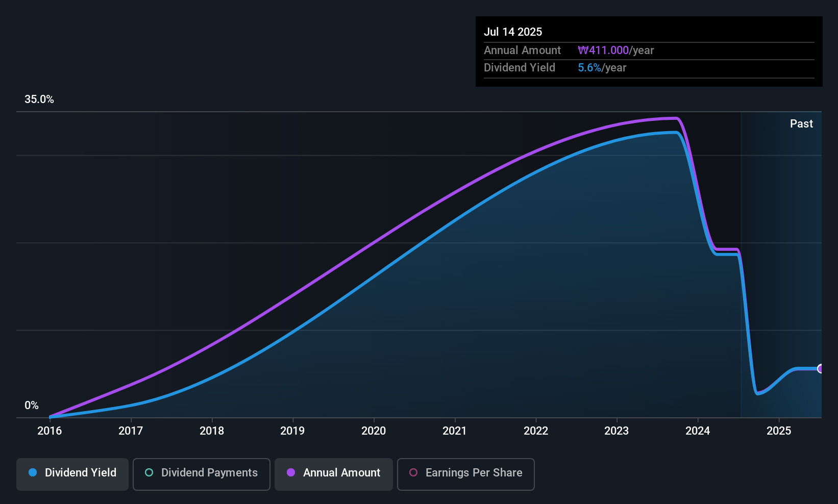838x504 pixels.
Task: Click the purple Annual Amount legend dot
Action: coord(291,472)
